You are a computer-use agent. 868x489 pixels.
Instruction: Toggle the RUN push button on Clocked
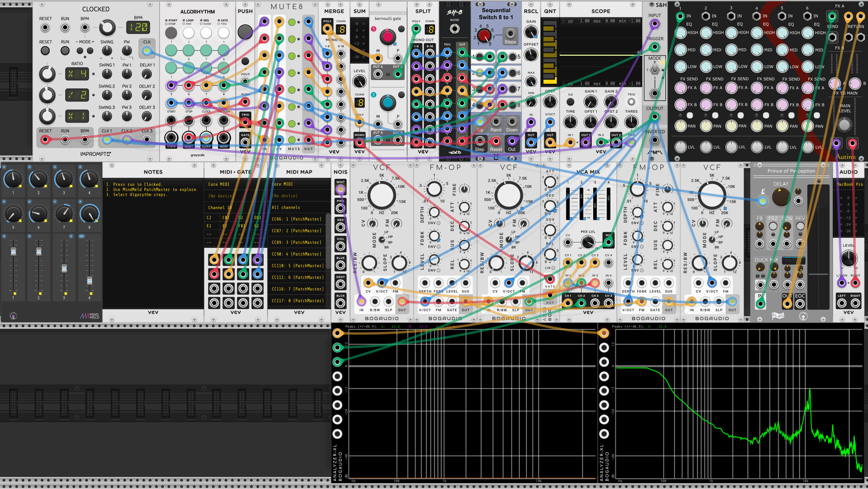click(65, 51)
